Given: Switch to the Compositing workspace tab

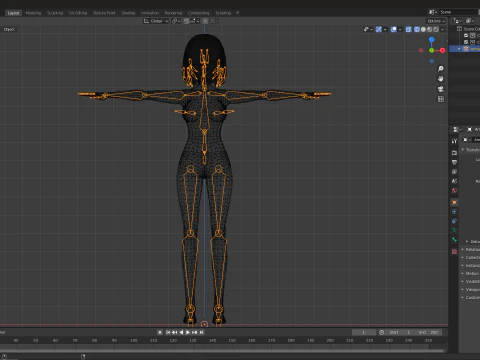Looking at the screenshot, I should click(x=199, y=13).
